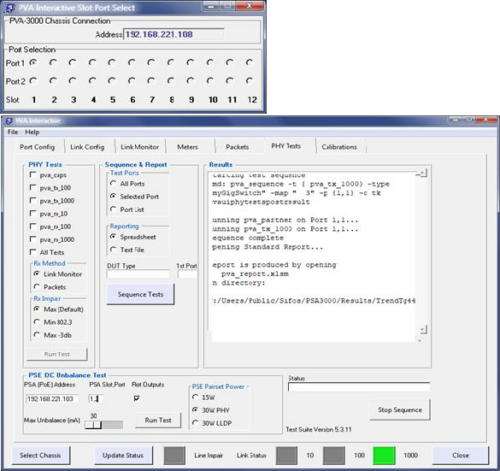Image resolution: width=500 pixels, height=471 pixels.
Task: Click Results scrollbar up arrow
Action: coord(423,173)
